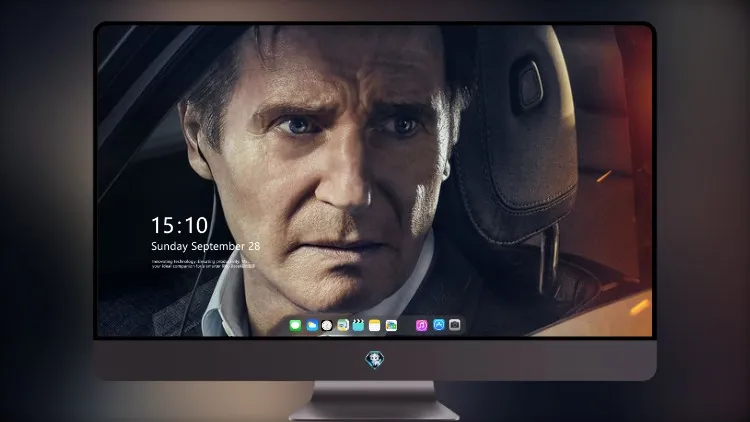Open the blue App Store icon
750x422 pixels.
coord(439,325)
